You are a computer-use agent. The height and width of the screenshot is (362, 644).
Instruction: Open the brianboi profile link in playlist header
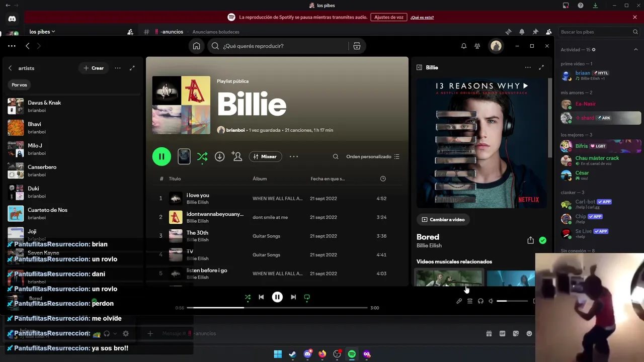tap(235, 130)
